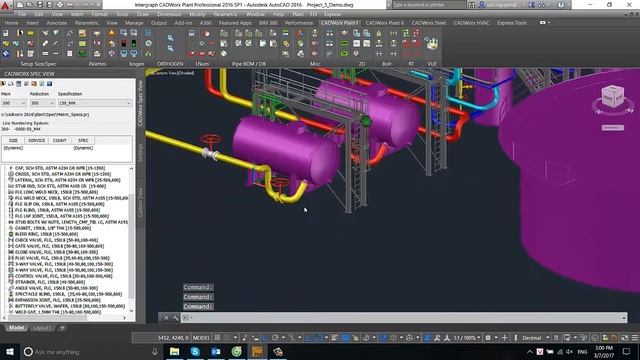Viewport: 640px width, 360px height.
Task: Open the WCS dropdown below the ViewCube
Action: [x=613, y=128]
